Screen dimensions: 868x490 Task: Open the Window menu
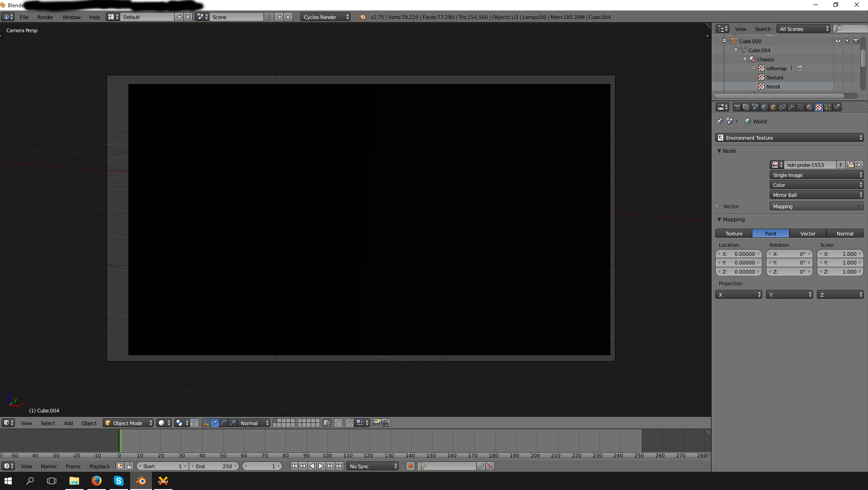point(71,17)
